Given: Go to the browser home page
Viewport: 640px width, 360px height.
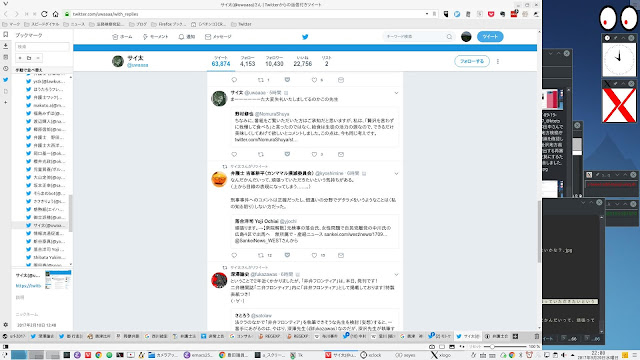Looking at the screenshot, I should (x=56, y=14).
